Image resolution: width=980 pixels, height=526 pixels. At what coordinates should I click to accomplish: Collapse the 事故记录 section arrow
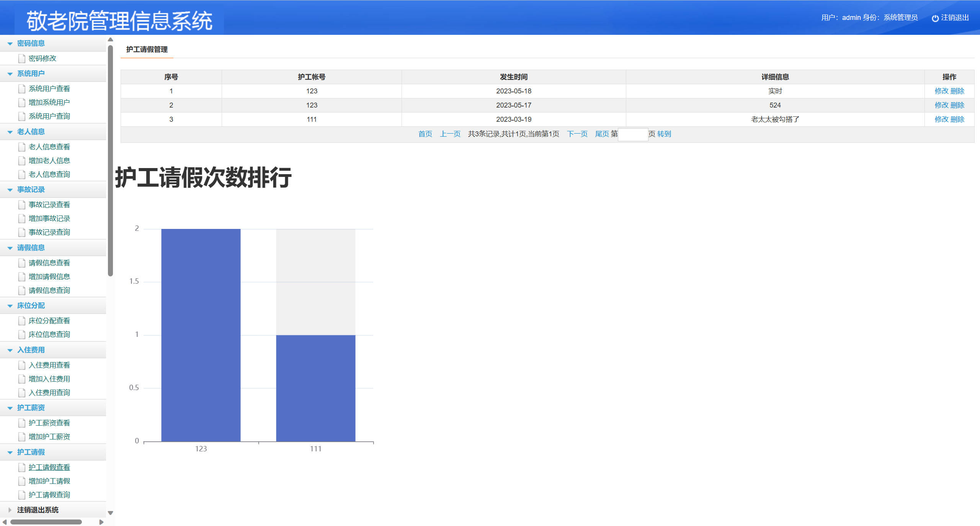pos(10,190)
